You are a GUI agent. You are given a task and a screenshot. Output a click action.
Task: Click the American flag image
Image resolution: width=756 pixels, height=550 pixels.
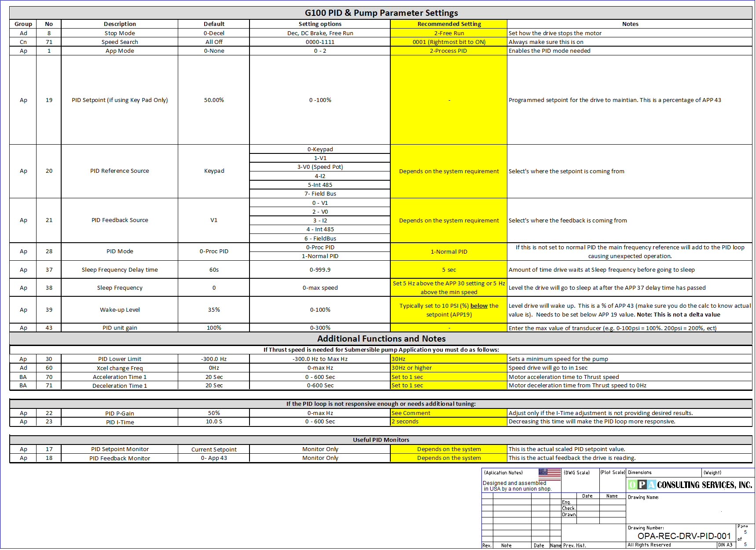coord(549,474)
